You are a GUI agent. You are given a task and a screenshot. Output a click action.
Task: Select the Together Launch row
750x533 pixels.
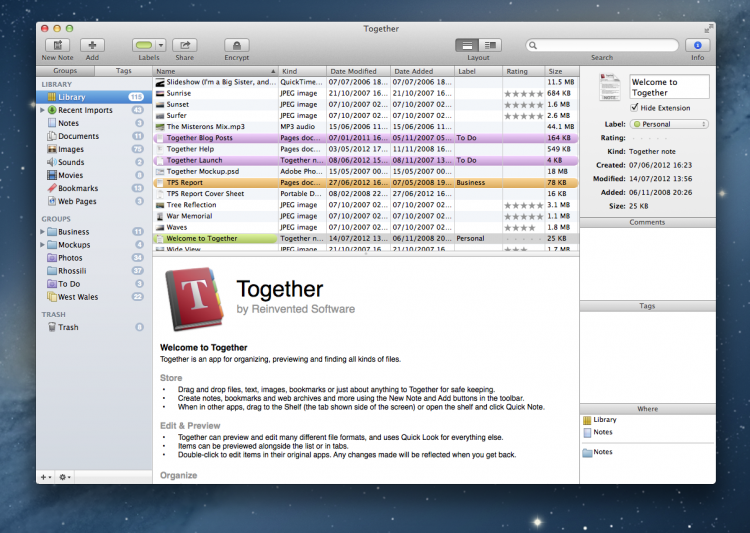coord(366,160)
